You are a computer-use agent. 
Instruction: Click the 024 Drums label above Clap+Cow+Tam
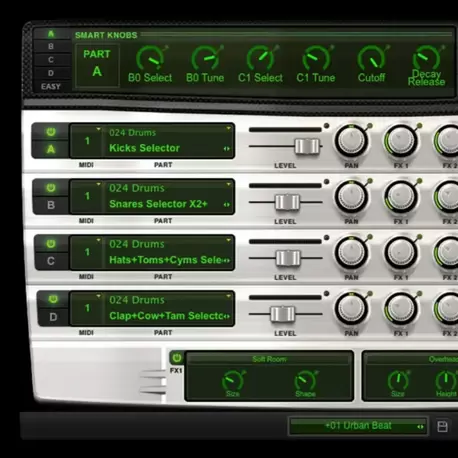(137, 300)
